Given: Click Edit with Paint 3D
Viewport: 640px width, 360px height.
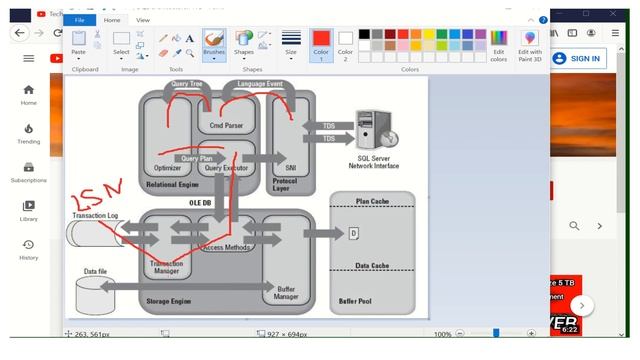Looking at the screenshot, I should pyautogui.click(x=530, y=46).
